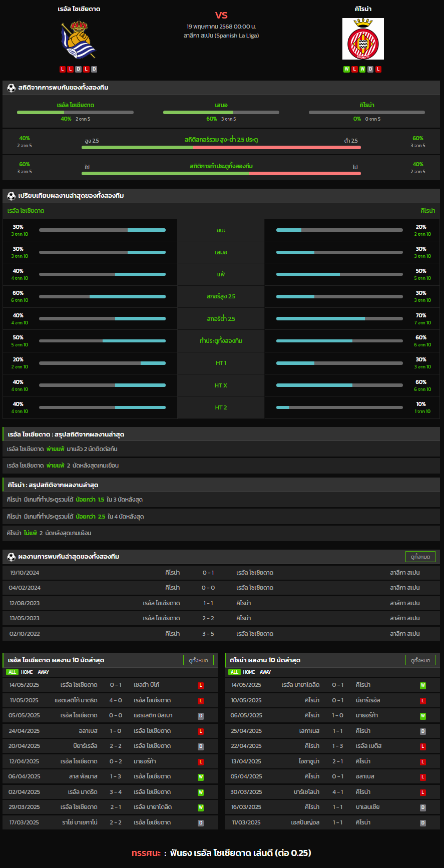This screenshot has height=868, width=444.
Task: Switch to AWAY tab in Real Sociedad's last 10 matches
Action: coord(44,672)
